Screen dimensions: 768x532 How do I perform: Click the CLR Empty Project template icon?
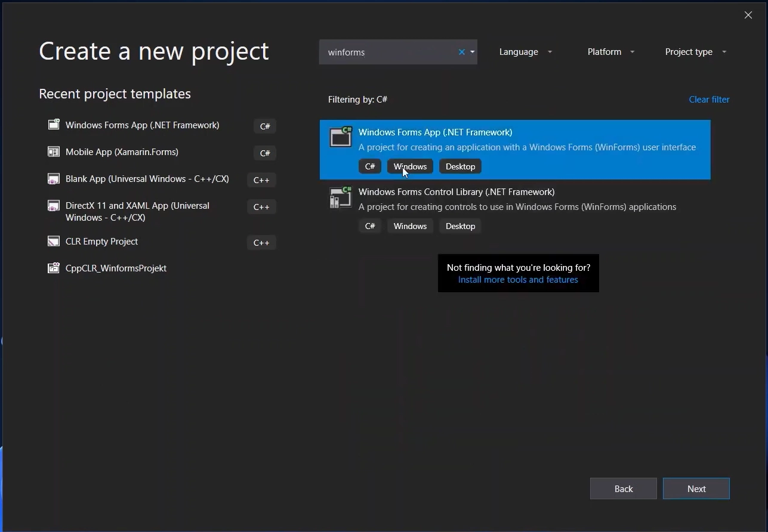(x=54, y=241)
